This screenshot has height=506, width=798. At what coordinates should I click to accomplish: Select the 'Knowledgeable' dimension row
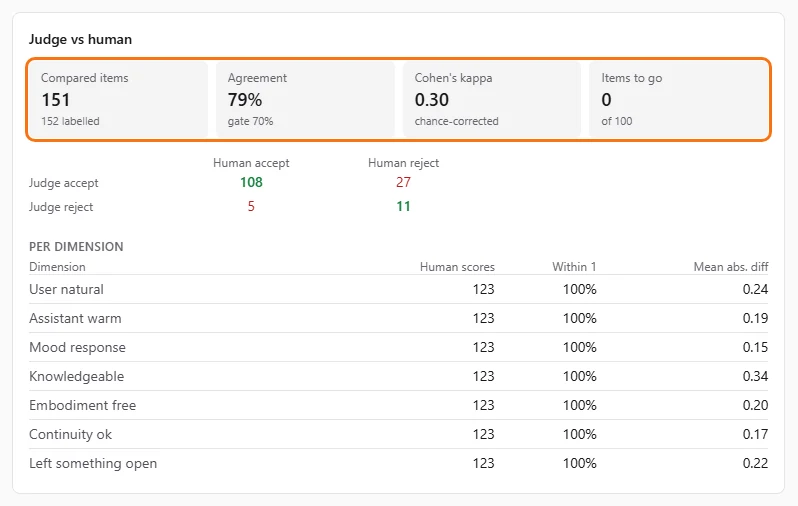[x=398, y=376]
